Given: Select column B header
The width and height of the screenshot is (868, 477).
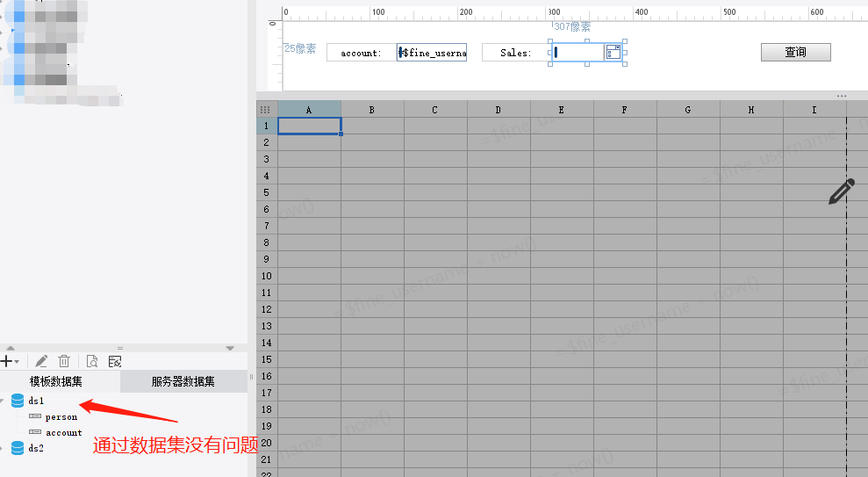Looking at the screenshot, I should 372,110.
